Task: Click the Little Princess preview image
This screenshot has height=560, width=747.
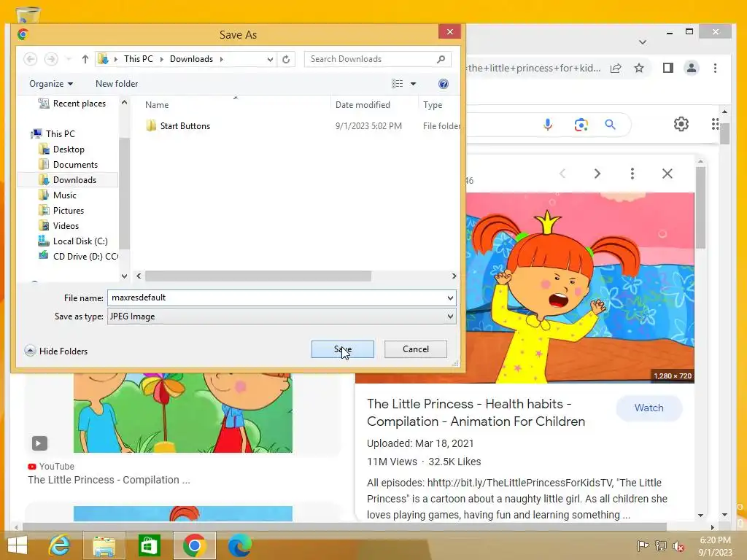Action: 580,287
